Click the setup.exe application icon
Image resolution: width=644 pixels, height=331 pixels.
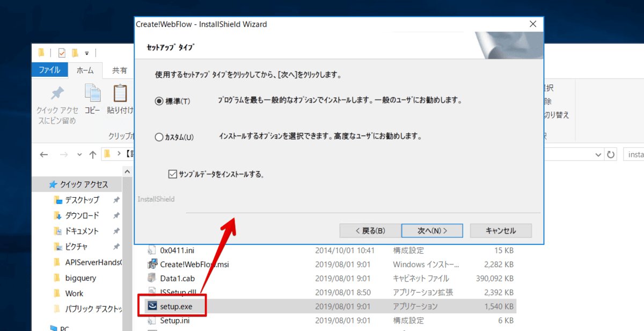(x=151, y=306)
